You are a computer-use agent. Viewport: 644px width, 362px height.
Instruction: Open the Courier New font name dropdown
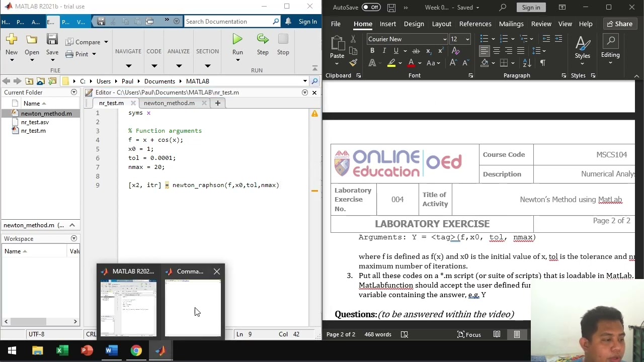[445, 39]
